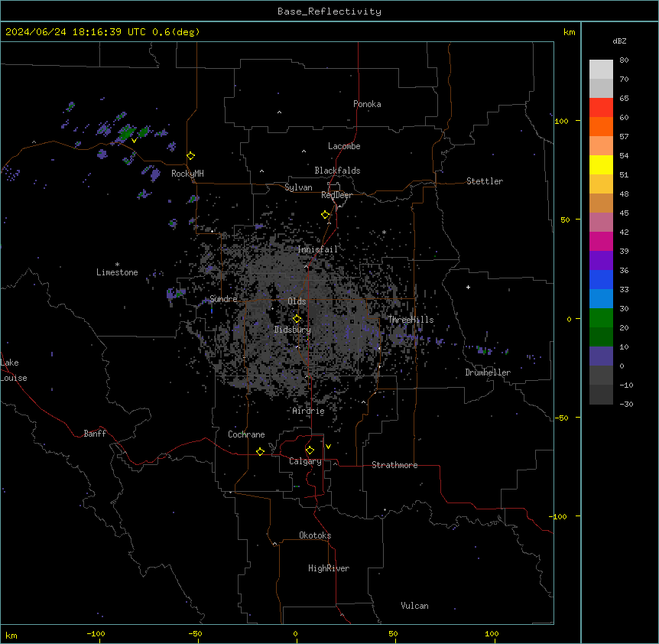Click the RedDeer city label
The image size is (659, 644).
click(x=336, y=195)
